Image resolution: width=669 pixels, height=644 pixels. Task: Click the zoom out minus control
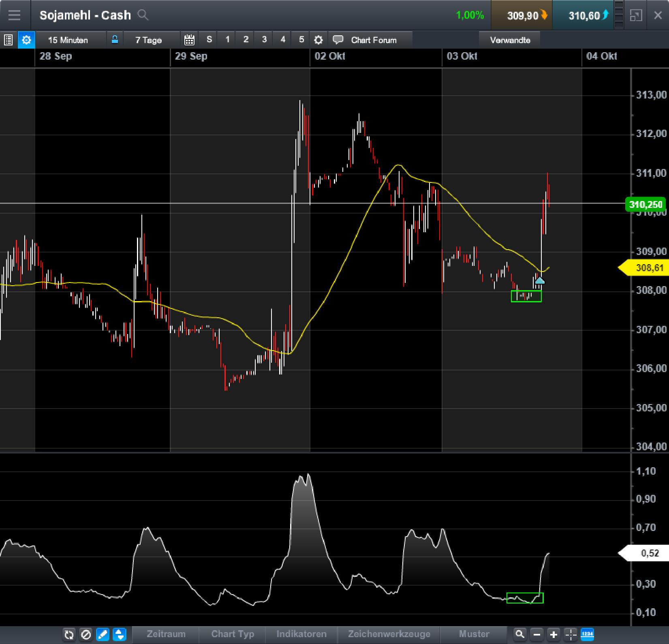point(537,634)
